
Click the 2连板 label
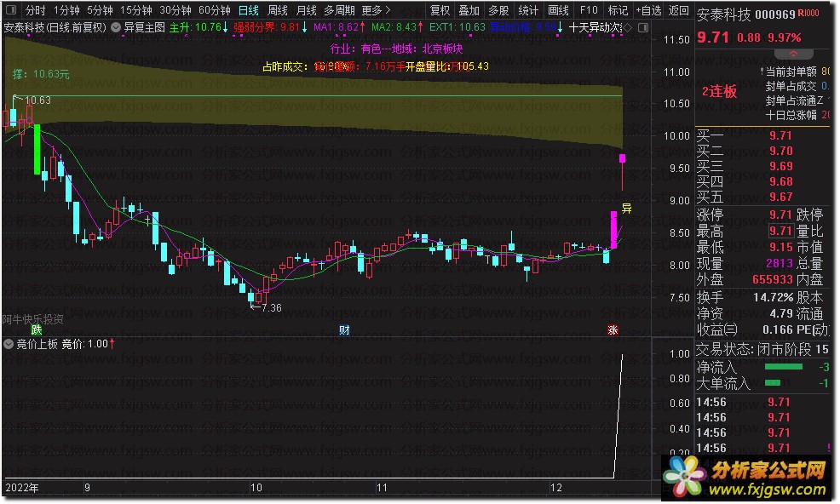pyautogui.click(x=720, y=92)
